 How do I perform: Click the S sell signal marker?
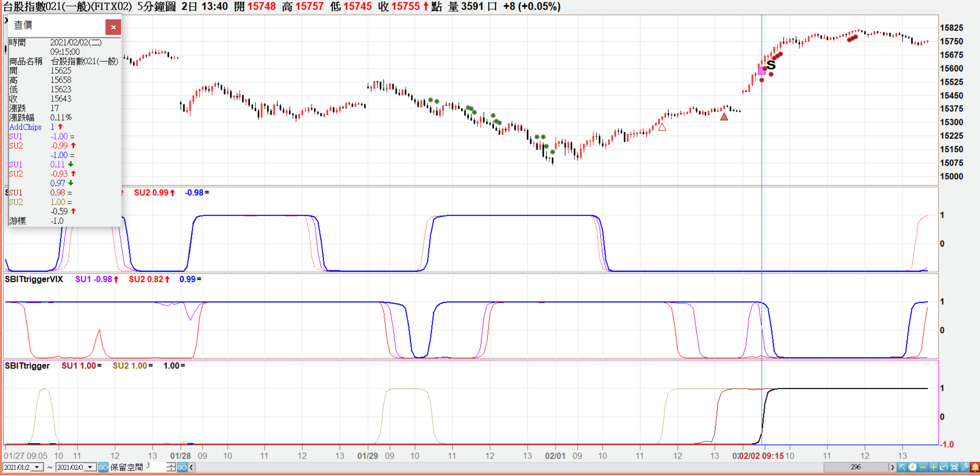pyautogui.click(x=771, y=65)
